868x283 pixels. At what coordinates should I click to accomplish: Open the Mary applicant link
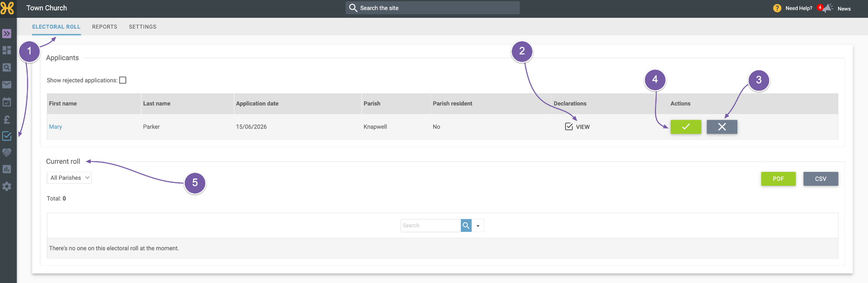[x=56, y=127]
